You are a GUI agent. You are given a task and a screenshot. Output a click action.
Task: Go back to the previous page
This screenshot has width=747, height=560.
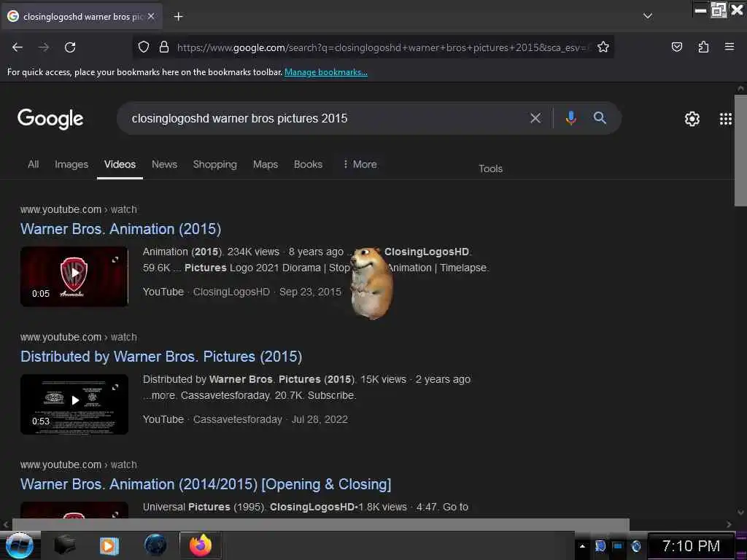tap(18, 47)
